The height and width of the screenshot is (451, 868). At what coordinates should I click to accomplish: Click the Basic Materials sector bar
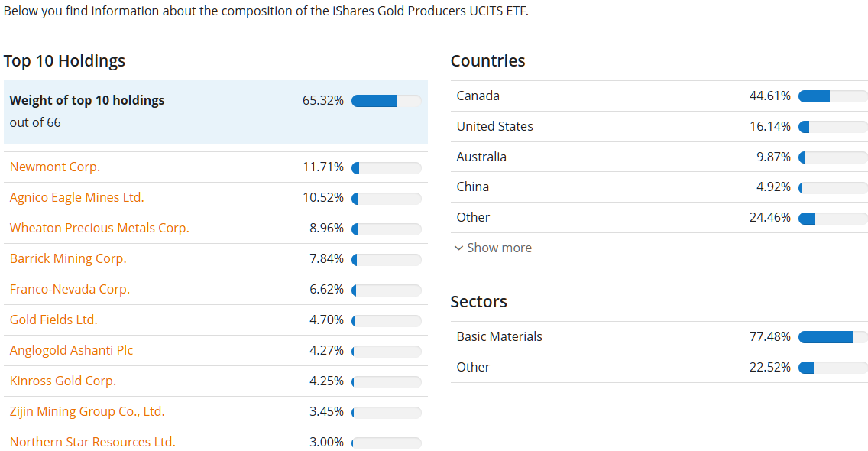pos(833,337)
